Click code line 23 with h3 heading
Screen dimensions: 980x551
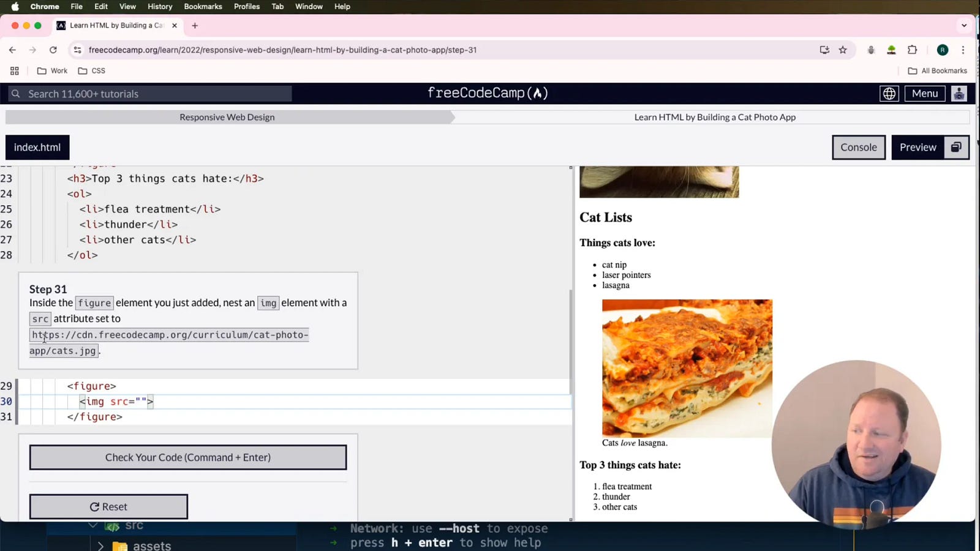(x=165, y=179)
